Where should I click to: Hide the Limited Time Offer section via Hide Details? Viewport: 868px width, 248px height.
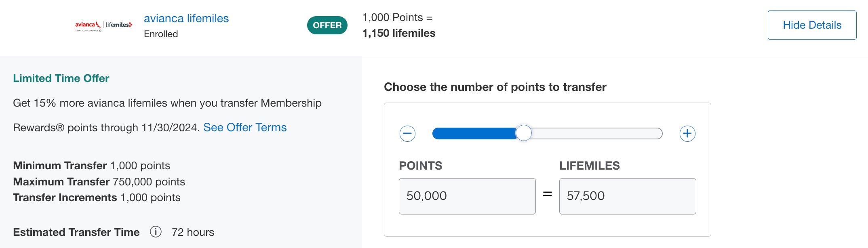[x=812, y=25]
